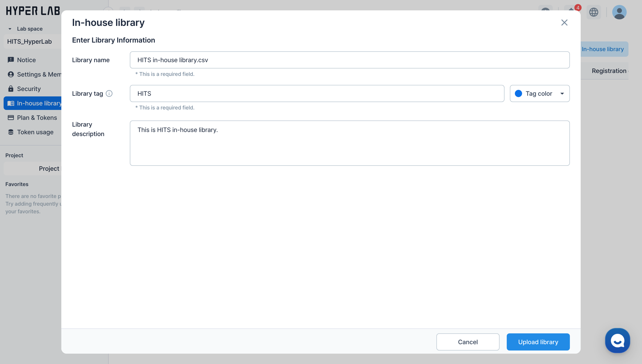Viewport: 642px width, 364px height.
Task: Click the Security lock icon
Action: [x=11, y=89]
